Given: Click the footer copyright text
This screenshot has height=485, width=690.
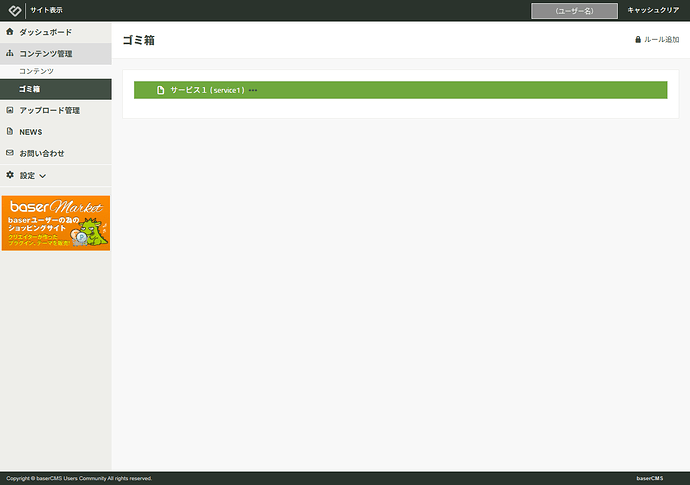Looking at the screenshot, I should pos(79,478).
